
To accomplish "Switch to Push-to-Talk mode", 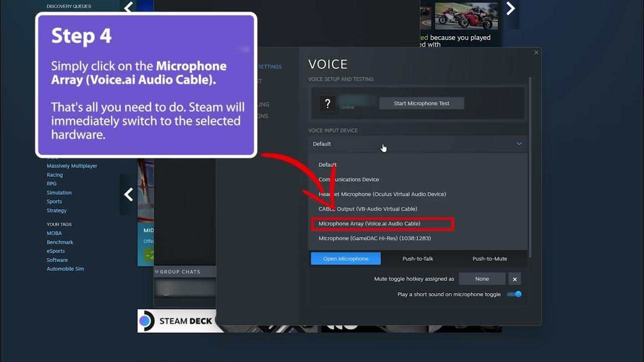I will pyautogui.click(x=418, y=258).
